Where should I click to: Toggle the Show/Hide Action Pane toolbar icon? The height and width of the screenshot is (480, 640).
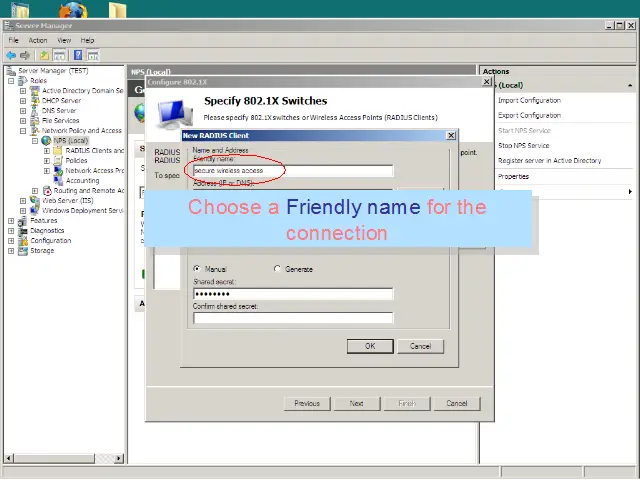tap(93, 55)
